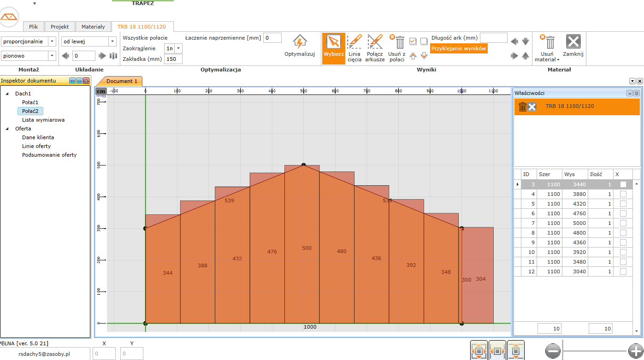This screenshot has width=644, height=360.
Task: Tick the X checkbox for ID 7
Action: point(623,223)
